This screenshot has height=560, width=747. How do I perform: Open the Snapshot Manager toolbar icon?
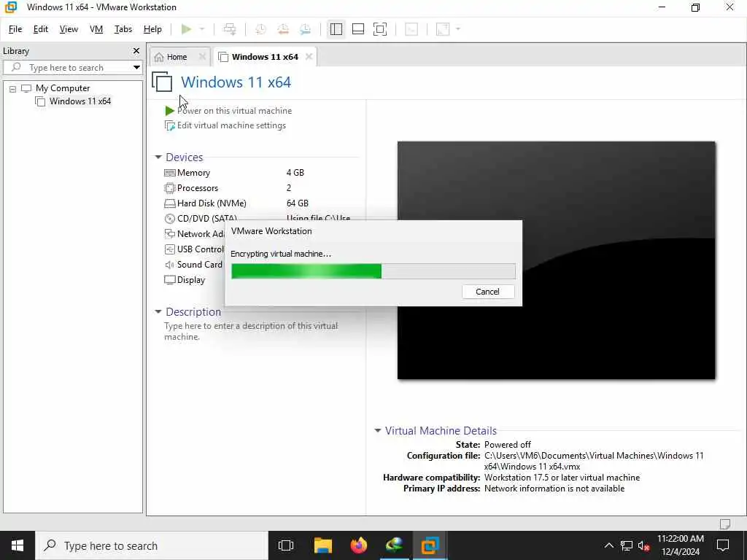coord(306,29)
